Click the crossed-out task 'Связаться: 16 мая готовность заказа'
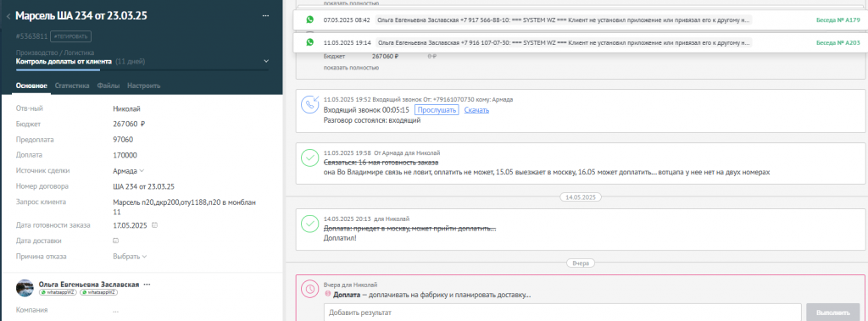This screenshot has height=321, width=868. pos(381,162)
